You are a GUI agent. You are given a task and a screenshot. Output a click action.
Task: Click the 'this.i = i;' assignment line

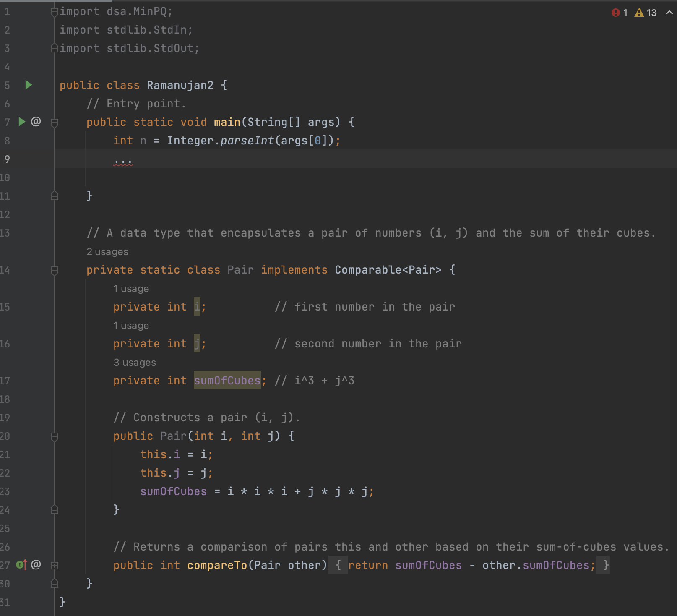tap(177, 454)
